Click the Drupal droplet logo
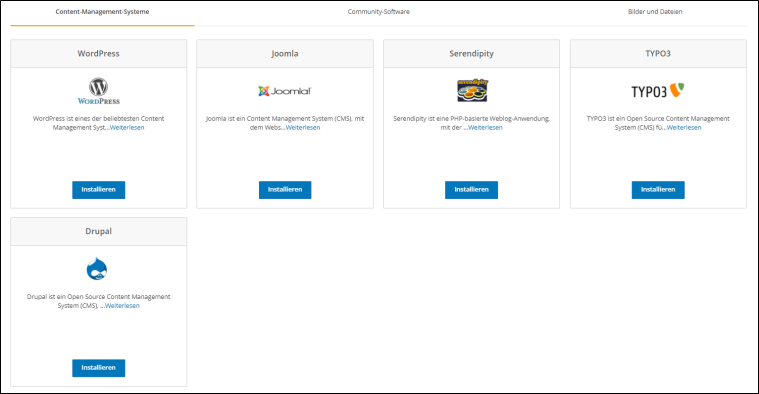This screenshot has width=759, height=394. coord(97,269)
